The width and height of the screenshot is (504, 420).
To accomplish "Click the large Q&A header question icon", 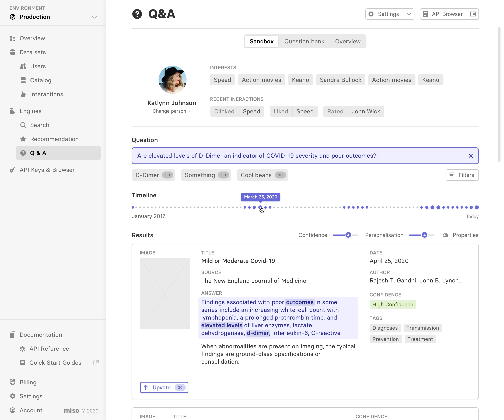I will click(x=137, y=14).
